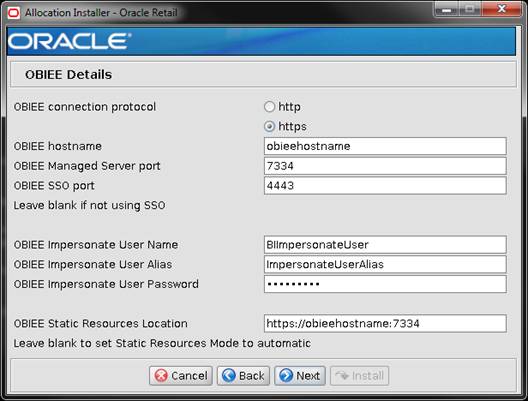Click the 'OBIEE hostname' label
Viewport: 528px width, 401px height.
[58, 146]
